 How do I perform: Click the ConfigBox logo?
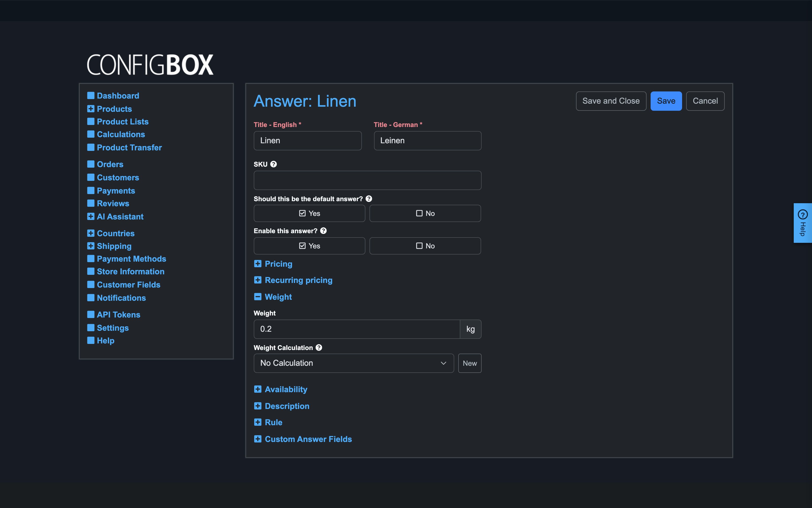(150, 65)
